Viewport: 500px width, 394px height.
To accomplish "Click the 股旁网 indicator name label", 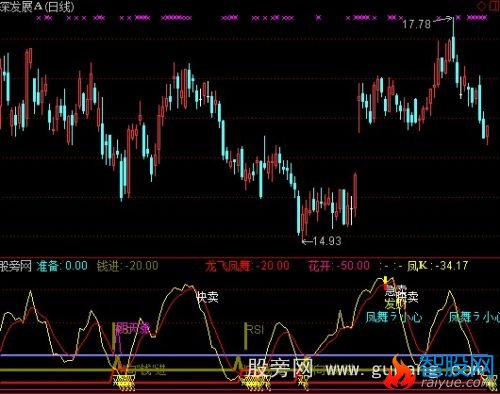I will pos(16,266).
